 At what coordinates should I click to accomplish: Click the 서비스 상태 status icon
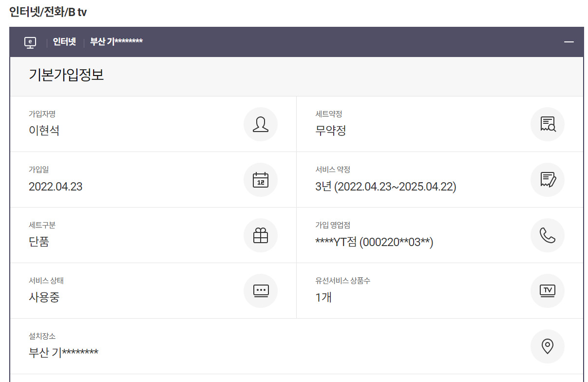click(261, 291)
